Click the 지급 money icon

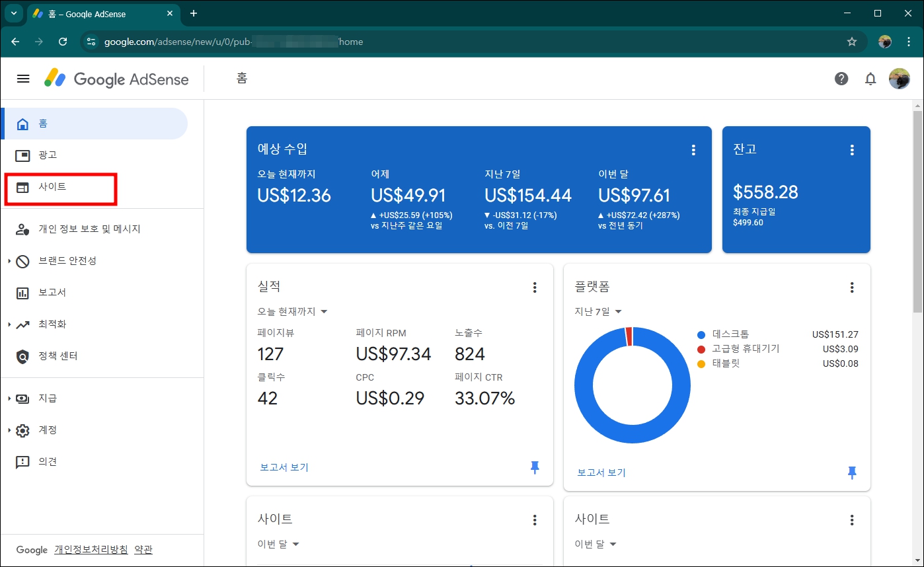point(23,398)
